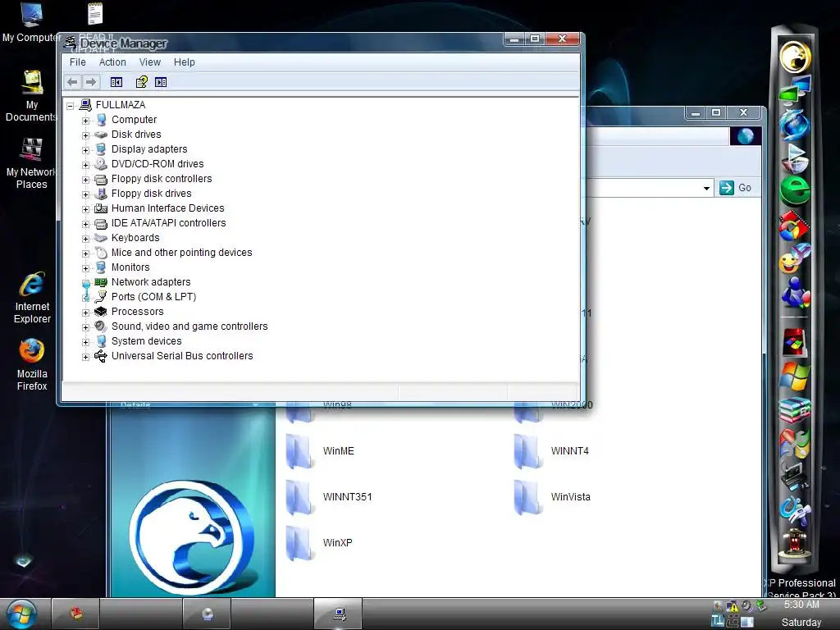Open the notepad text file desktop icon

tap(95, 14)
